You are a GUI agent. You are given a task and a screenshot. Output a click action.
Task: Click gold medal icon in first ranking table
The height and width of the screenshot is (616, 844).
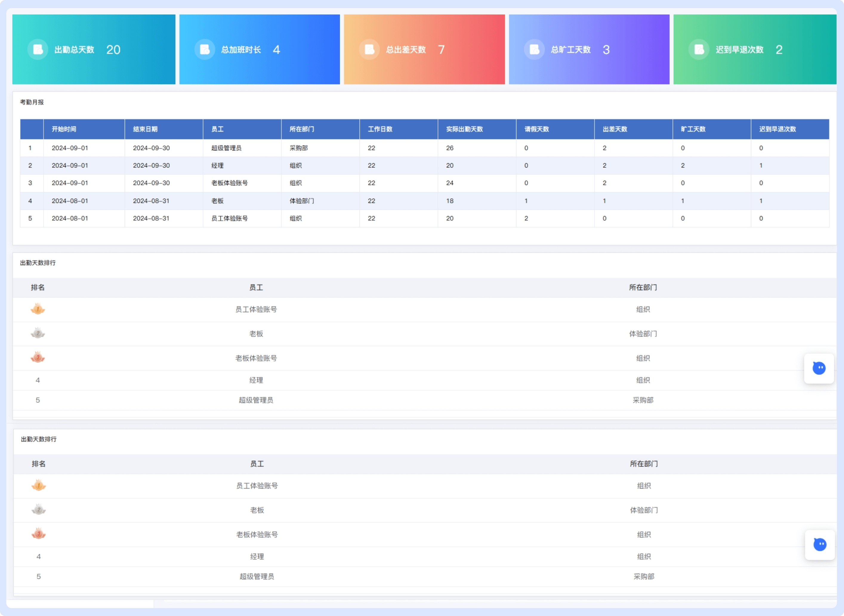[x=38, y=309]
